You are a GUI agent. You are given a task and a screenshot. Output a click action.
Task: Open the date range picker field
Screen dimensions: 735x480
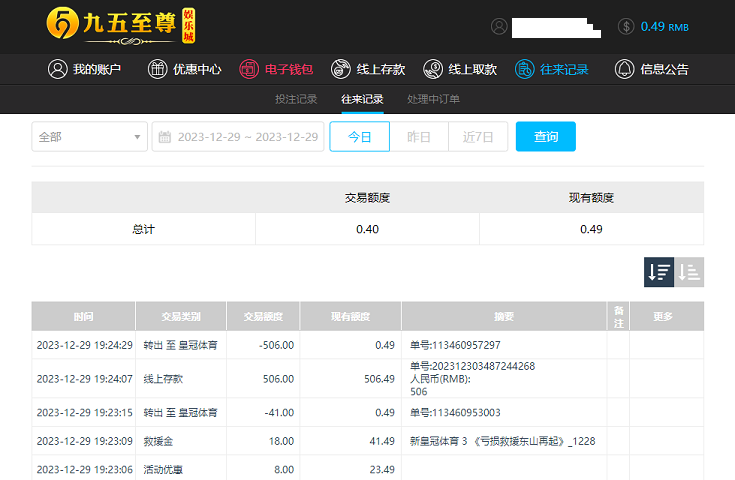click(238, 137)
